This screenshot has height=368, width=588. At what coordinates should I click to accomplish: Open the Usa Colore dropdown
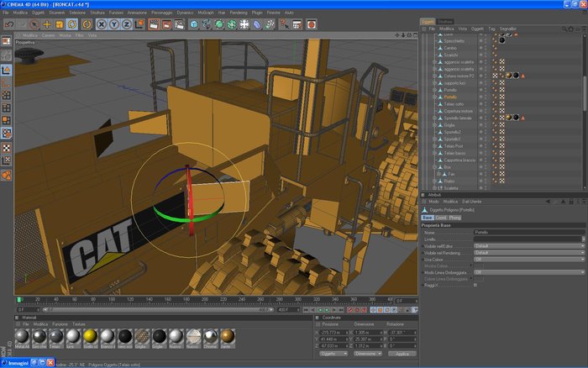(x=528, y=259)
